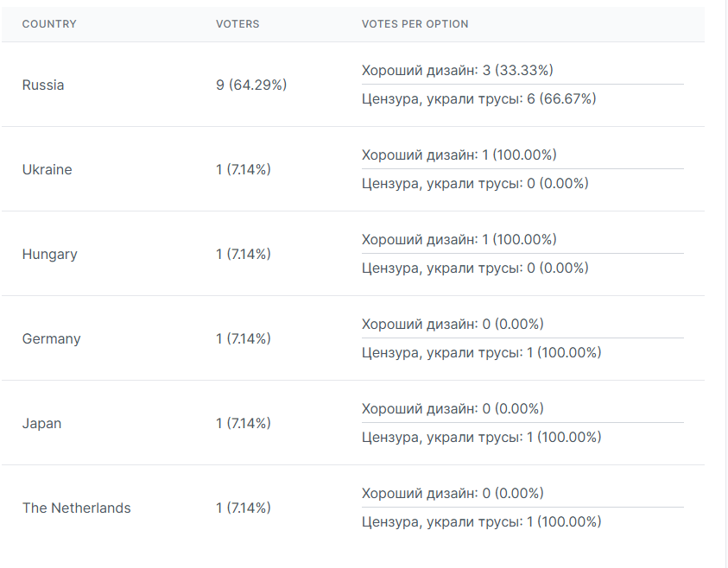
Task: Click the VOTES PER OPTION column header
Action: 415,24
